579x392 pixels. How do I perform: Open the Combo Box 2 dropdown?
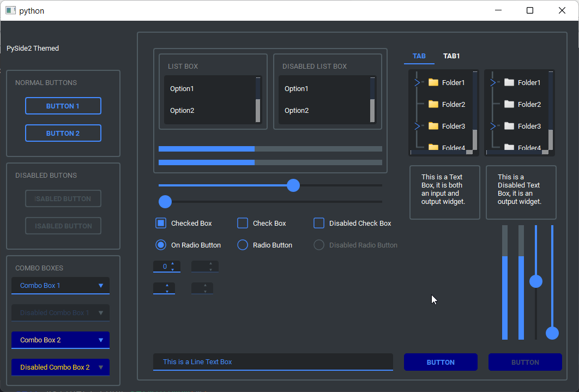(60, 340)
